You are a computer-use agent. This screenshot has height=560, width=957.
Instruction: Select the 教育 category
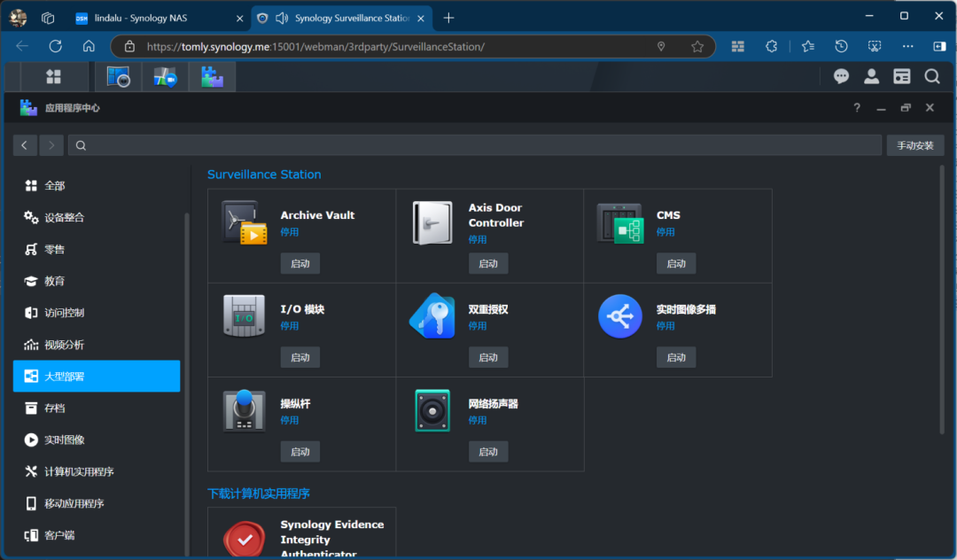tap(97, 281)
